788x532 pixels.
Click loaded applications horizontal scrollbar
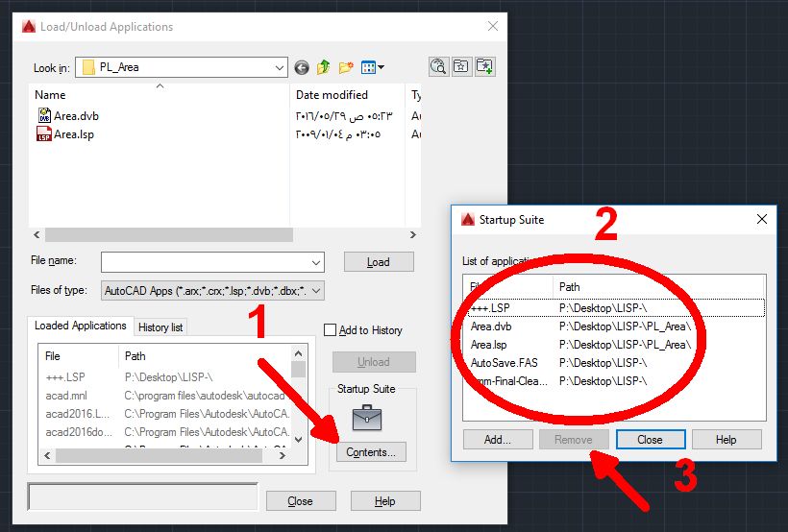click(x=159, y=455)
